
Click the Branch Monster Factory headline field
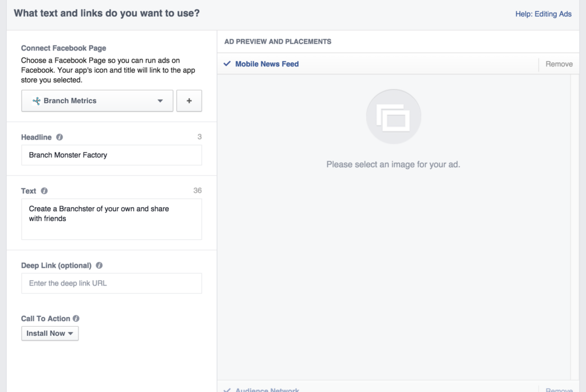tap(111, 155)
